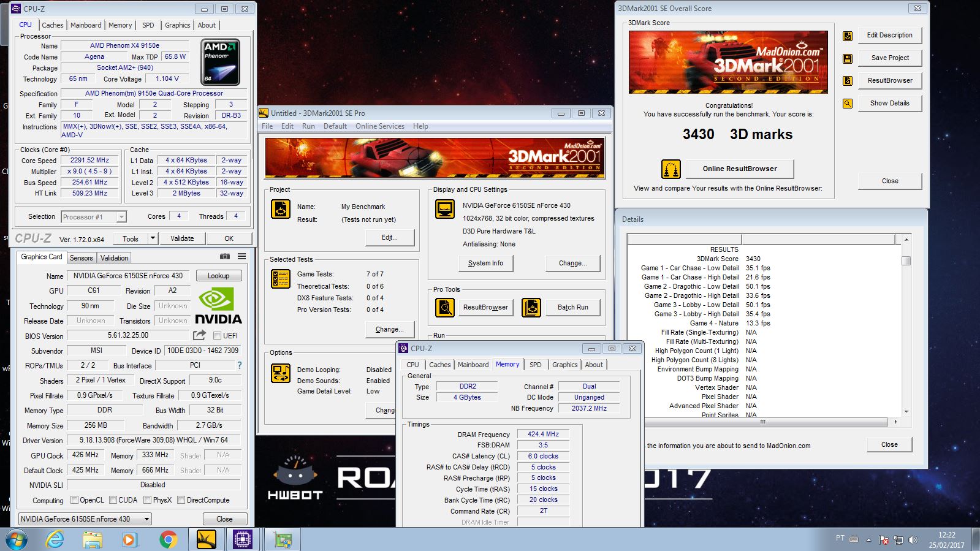Click the AMD Phenom logo in CPU-Z
Viewport: 980px width, 551px height.
221,62
